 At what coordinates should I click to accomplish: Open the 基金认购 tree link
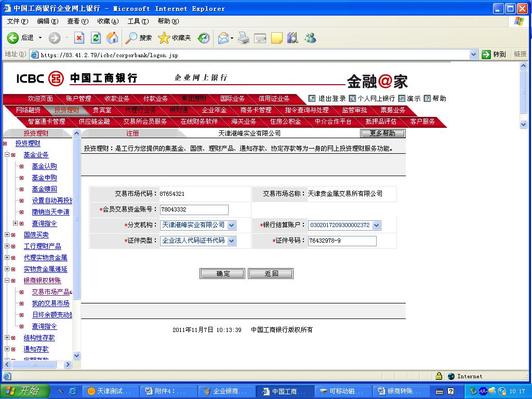[45, 166]
